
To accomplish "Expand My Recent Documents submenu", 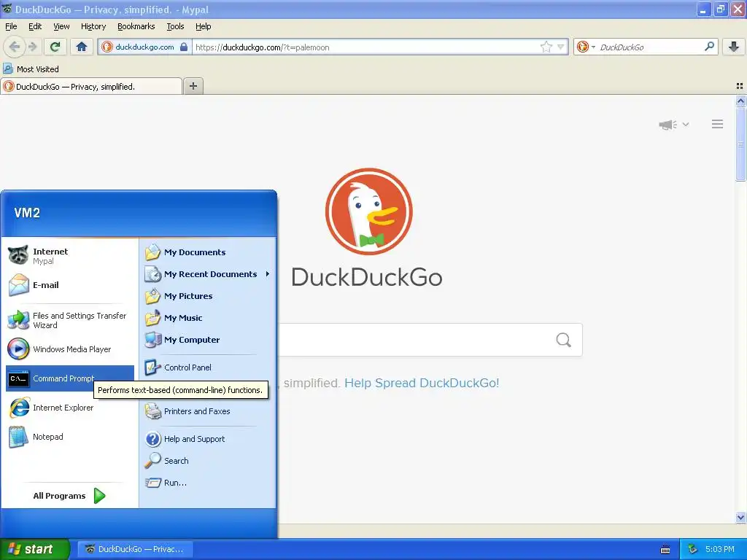I will tap(208, 274).
